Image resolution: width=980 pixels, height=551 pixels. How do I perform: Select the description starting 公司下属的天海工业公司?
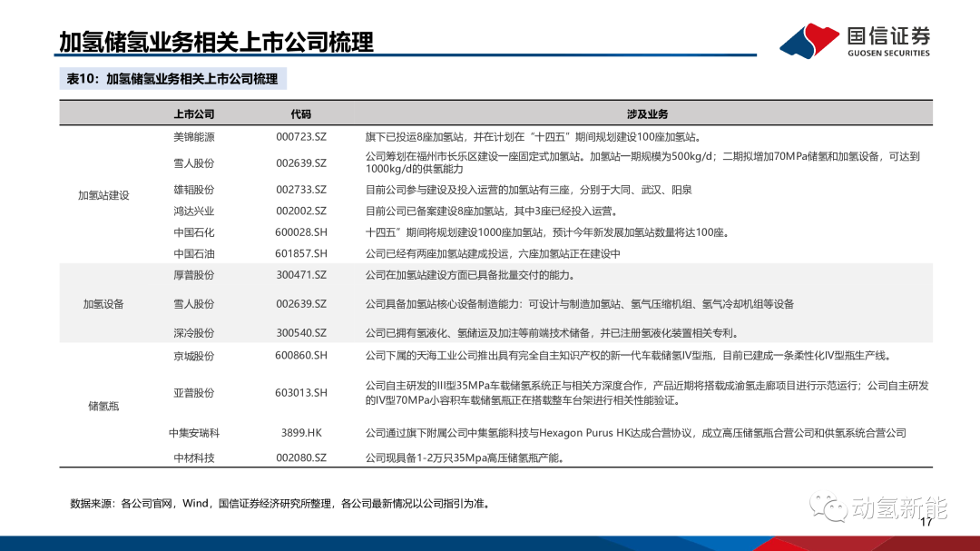[x=630, y=356]
